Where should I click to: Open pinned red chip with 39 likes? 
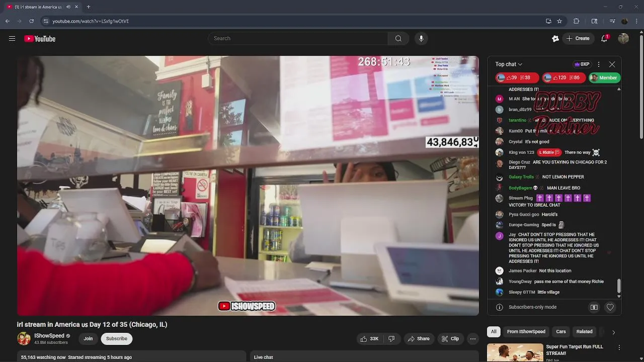pos(517,78)
